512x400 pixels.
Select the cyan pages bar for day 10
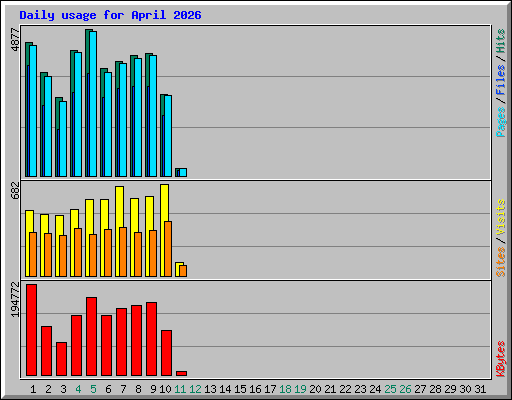point(168,136)
